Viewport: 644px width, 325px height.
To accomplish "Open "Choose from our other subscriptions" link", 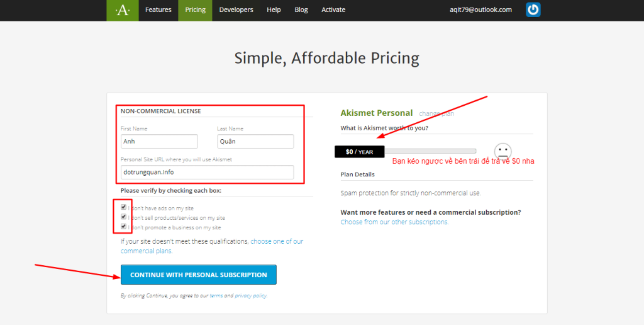I will pyautogui.click(x=394, y=222).
